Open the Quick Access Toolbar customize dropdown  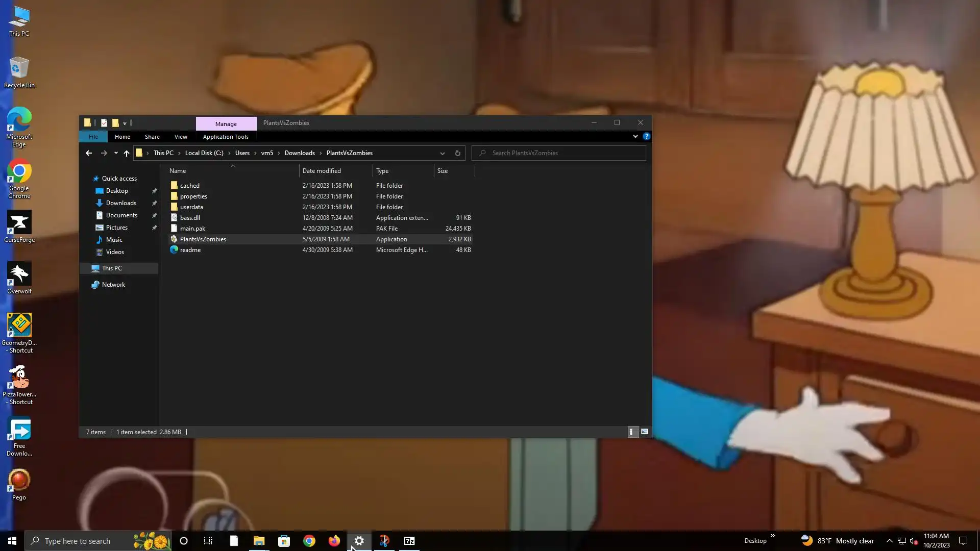point(125,123)
